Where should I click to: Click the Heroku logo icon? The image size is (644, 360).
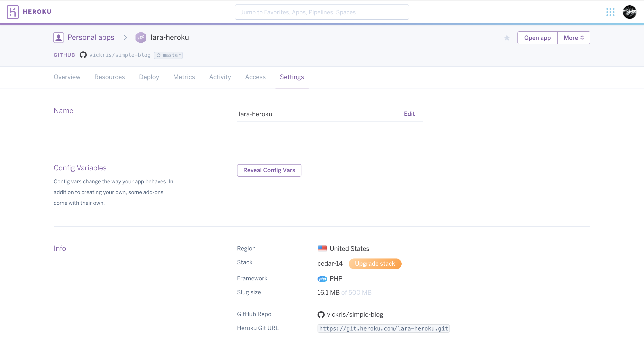13,12
